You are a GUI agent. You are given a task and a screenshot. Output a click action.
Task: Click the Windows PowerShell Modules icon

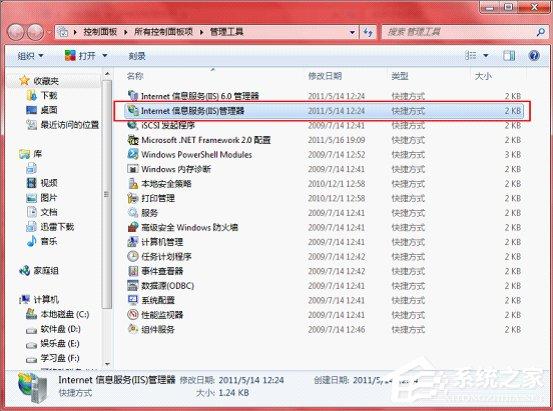coord(133,154)
